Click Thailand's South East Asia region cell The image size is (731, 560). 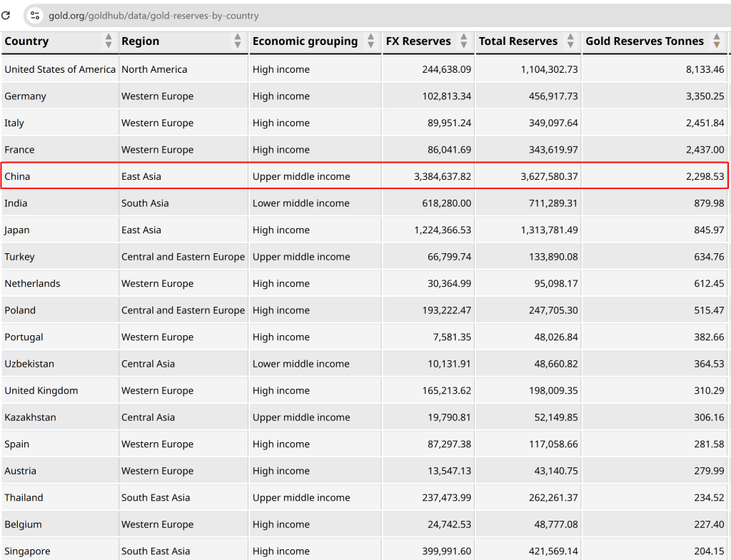coord(156,497)
